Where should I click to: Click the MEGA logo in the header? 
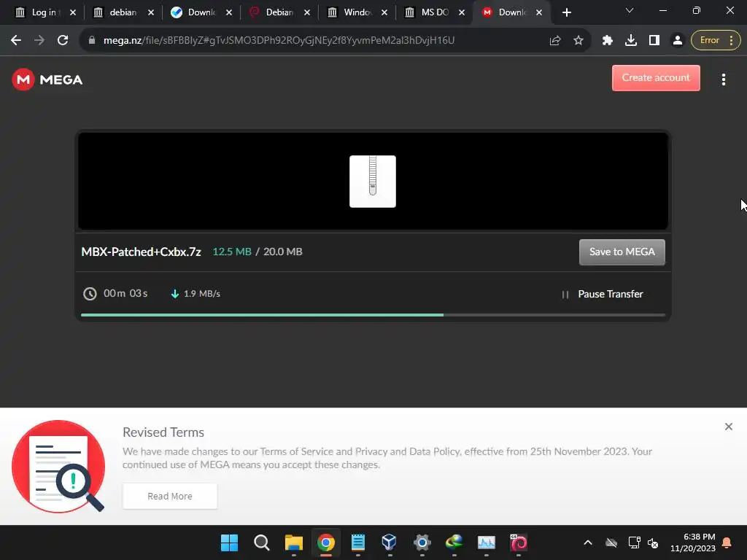pyautogui.click(x=47, y=79)
